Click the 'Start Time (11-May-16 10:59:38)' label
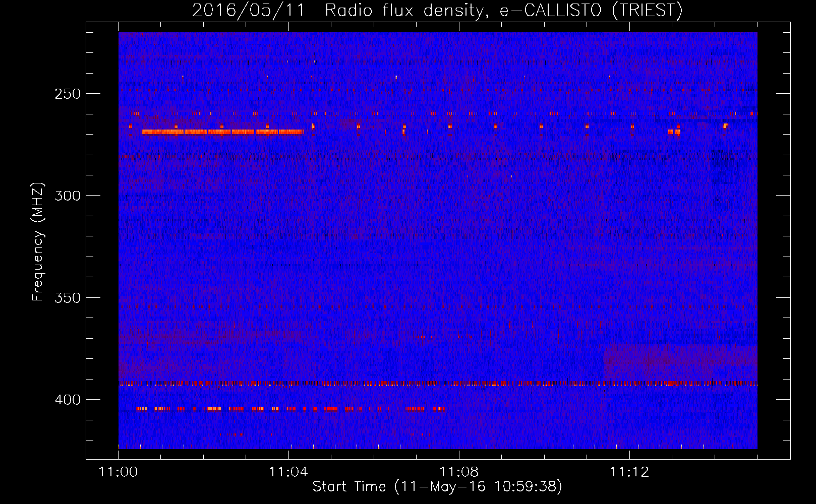816x504 pixels. click(437, 487)
